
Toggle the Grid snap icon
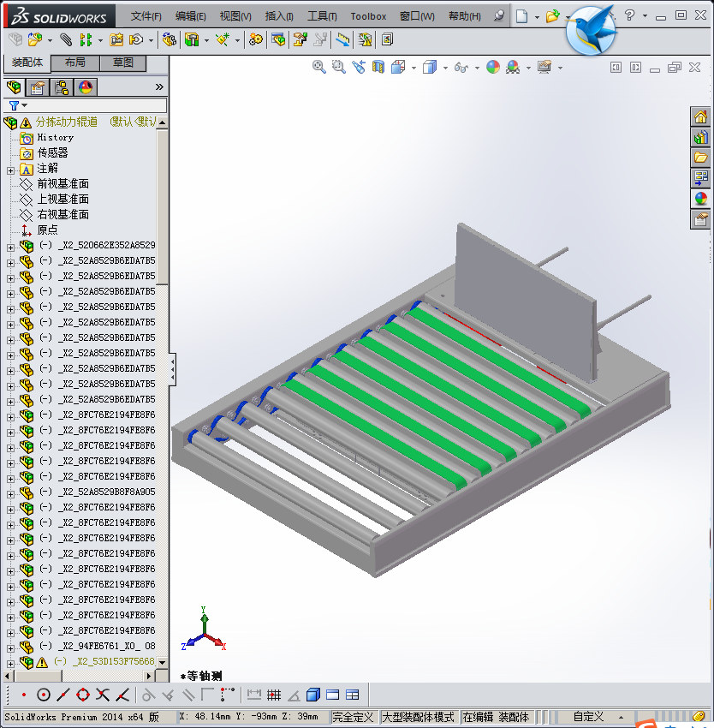coord(274,695)
